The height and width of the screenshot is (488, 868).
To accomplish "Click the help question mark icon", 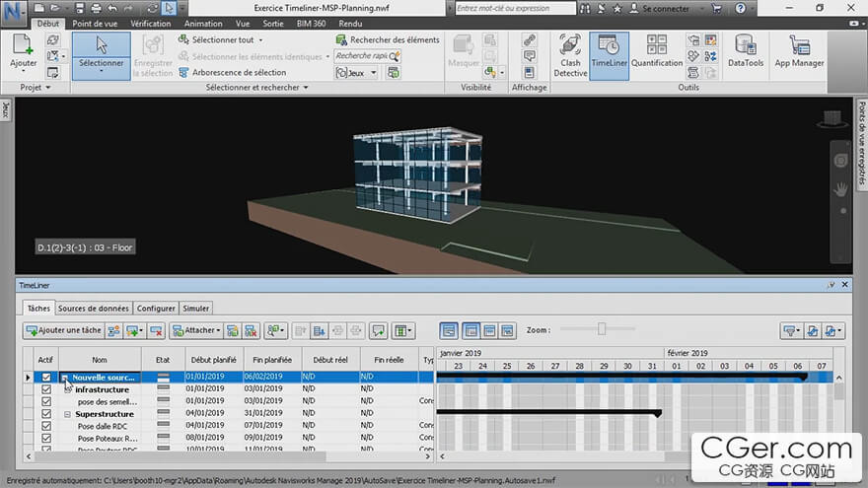I will tap(740, 8).
